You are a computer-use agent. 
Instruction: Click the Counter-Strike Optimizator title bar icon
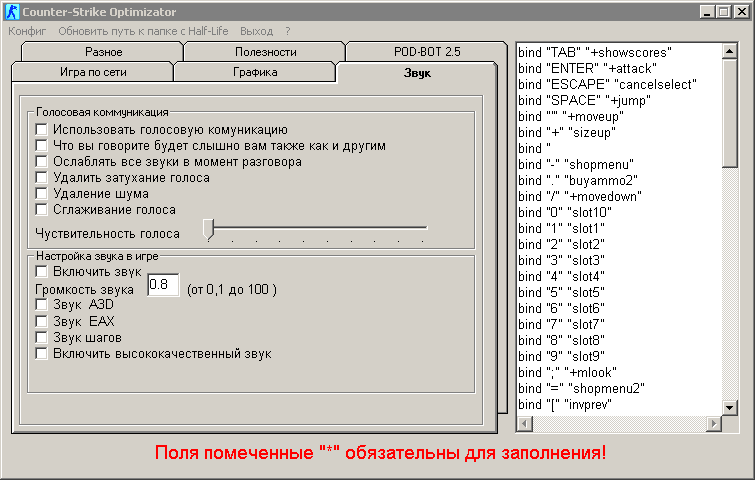pos(12,12)
